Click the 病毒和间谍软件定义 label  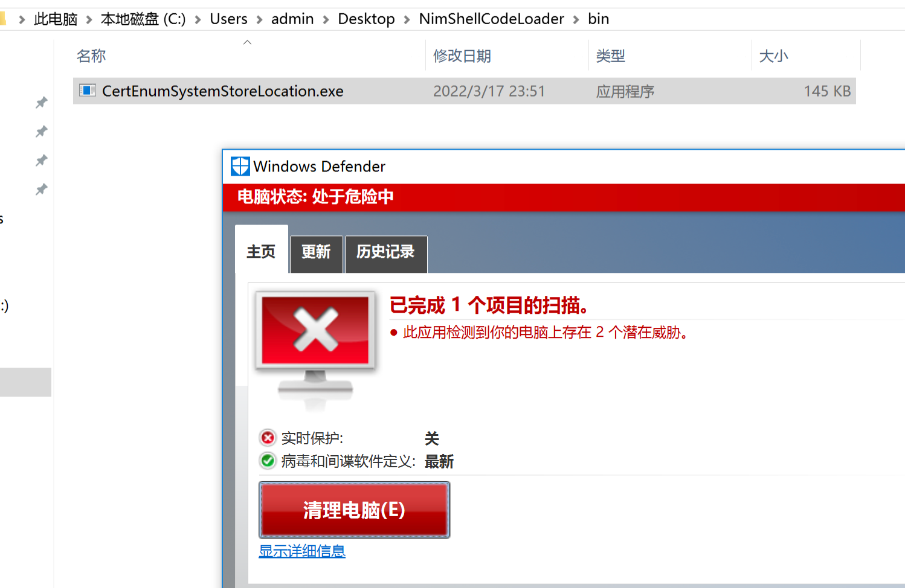pyautogui.click(x=348, y=461)
